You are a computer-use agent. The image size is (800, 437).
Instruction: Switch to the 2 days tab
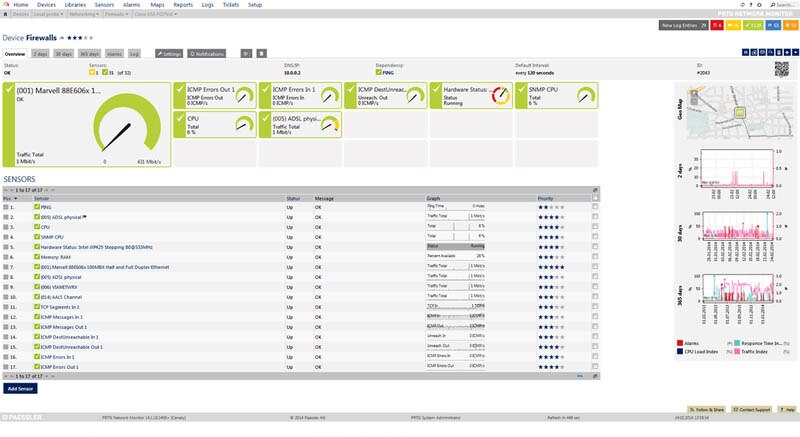[40, 54]
